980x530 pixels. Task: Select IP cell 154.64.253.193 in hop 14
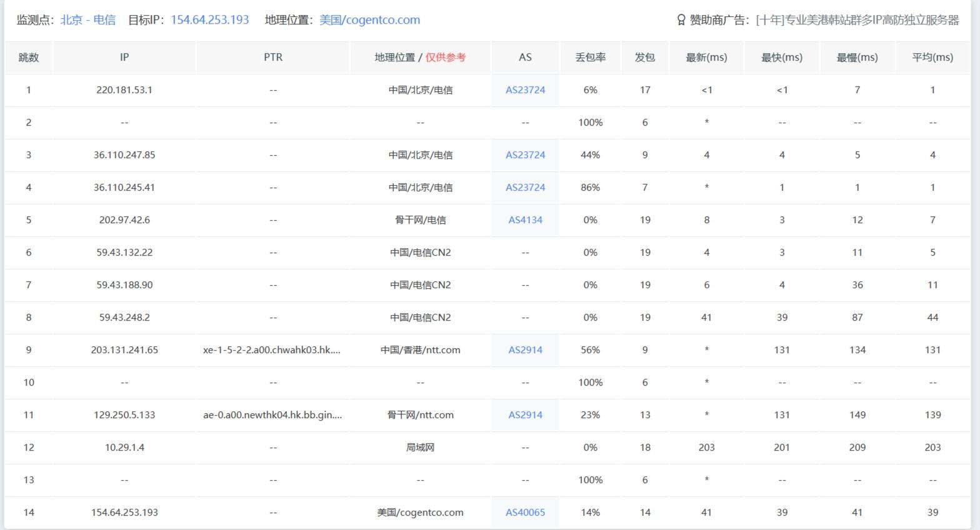124,512
